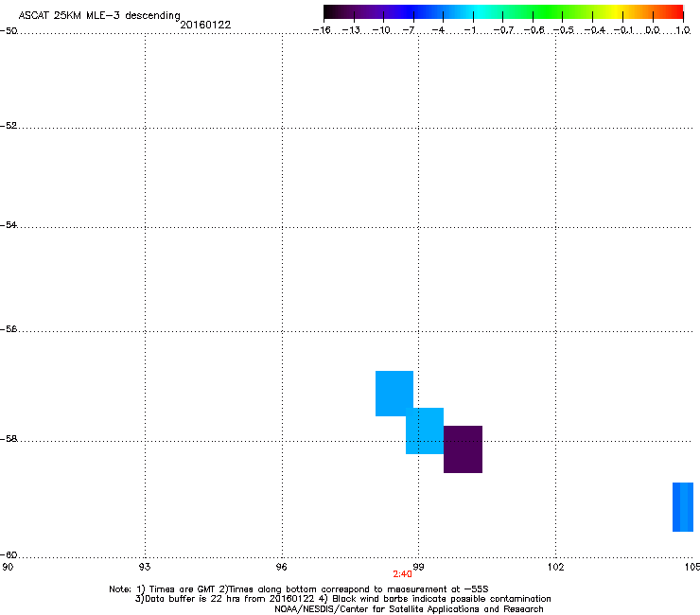This screenshot has width=700, height=615.
Task: Click the upper light-blue data cell near -57
Action: 394,394
